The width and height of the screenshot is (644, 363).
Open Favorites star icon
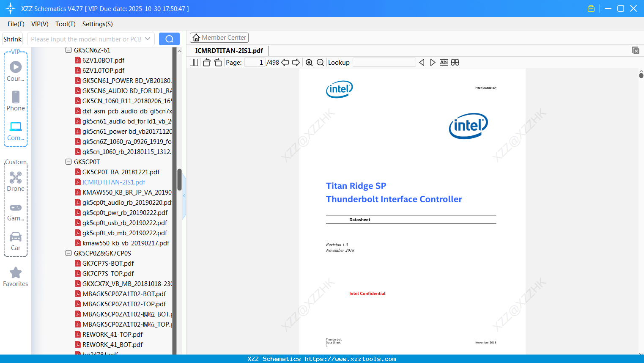tap(16, 272)
